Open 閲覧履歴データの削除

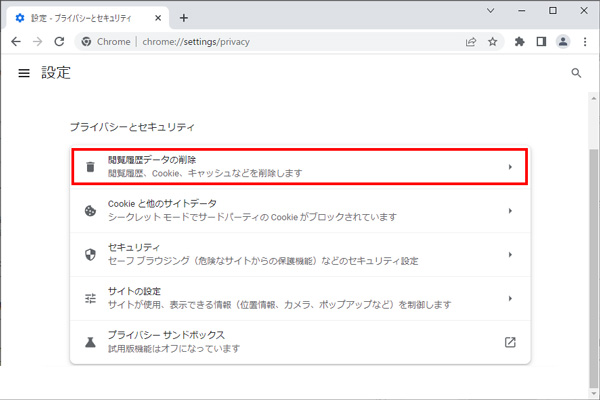pos(300,167)
